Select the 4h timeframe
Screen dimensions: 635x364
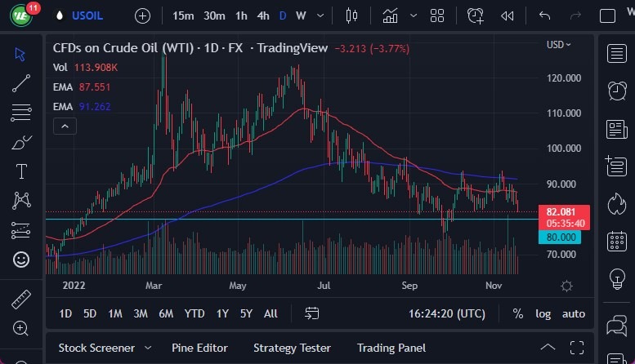(263, 16)
